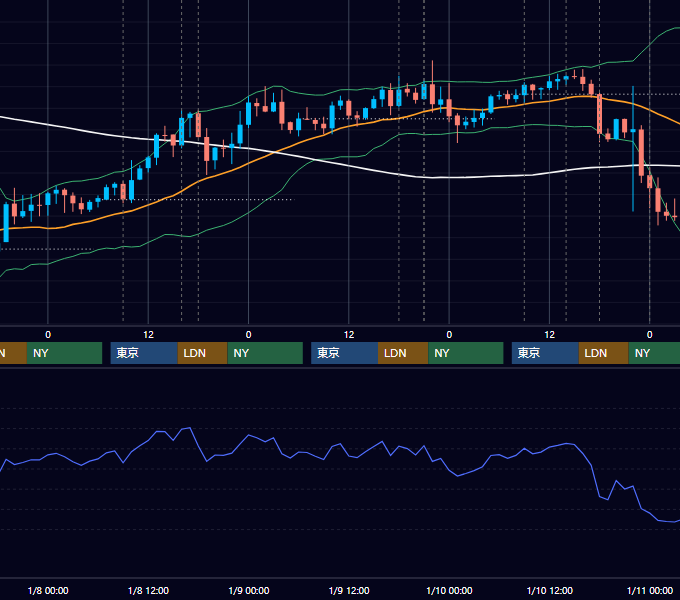This screenshot has height=600, width=680.
Task: Click the 1/8 12:00 date label
Action: 148,590
